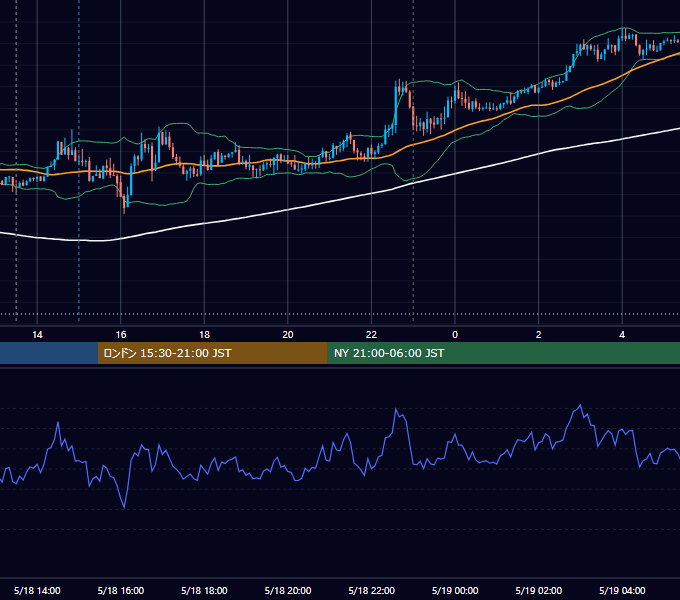Click the 5/18 18:00 time label

[204, 590]
